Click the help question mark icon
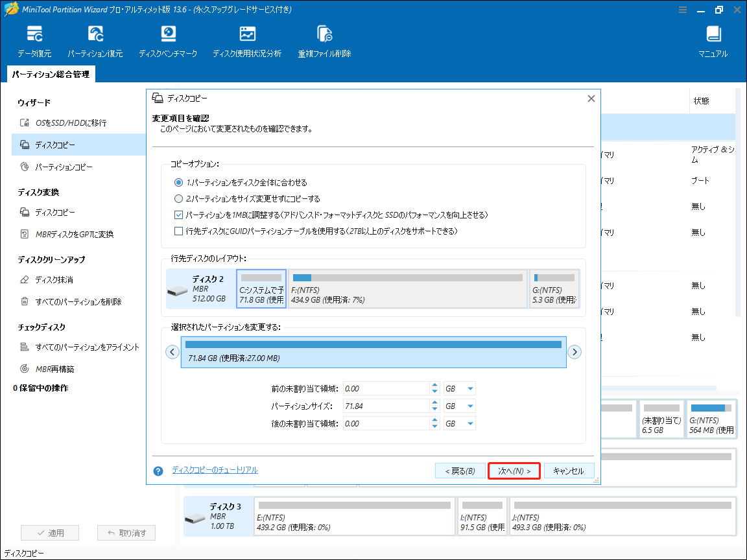This screenshot has width=747, height=560. click(158, 471)
